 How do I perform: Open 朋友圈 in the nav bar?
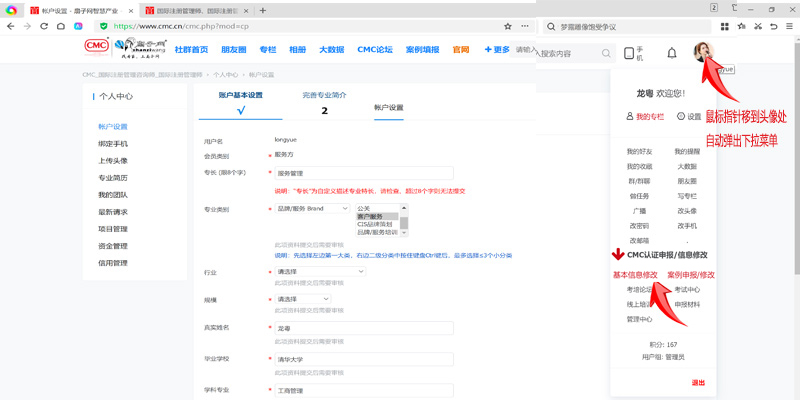(234, 49)
